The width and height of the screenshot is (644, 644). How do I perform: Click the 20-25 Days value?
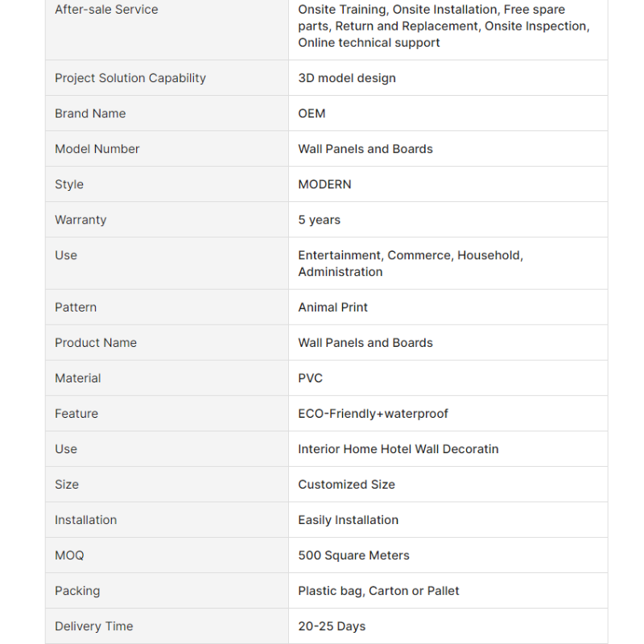332,626
